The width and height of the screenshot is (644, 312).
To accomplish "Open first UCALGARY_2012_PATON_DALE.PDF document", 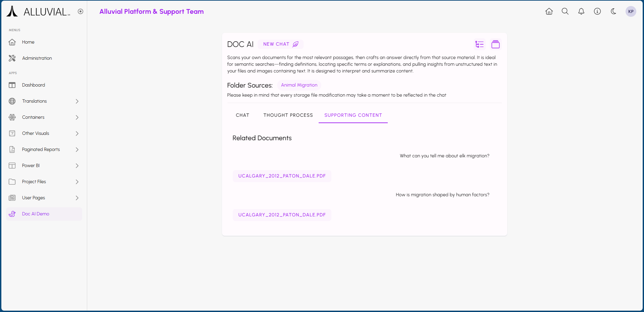I will tap(282, 176).
